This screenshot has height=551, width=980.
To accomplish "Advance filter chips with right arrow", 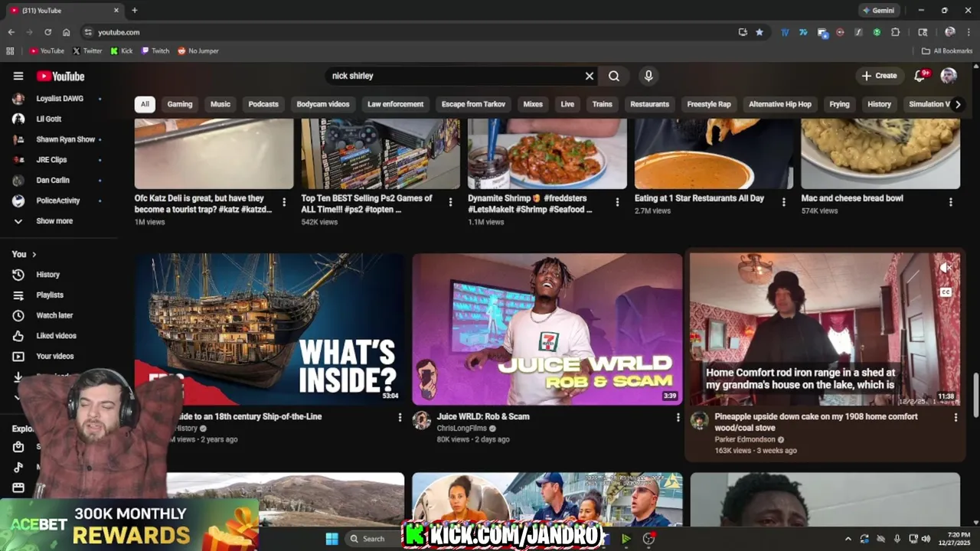I will [x=957, y=104].
